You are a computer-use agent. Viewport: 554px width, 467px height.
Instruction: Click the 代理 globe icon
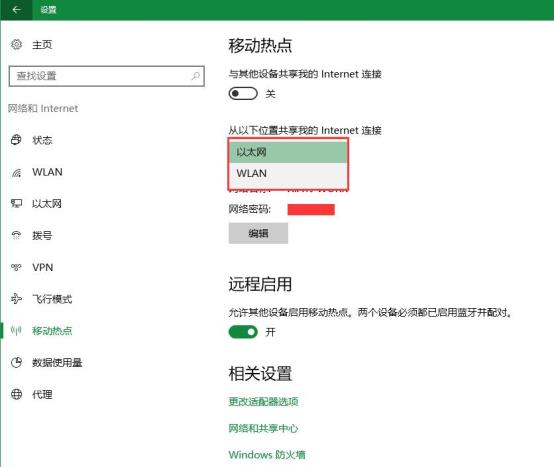click(16, 394)
